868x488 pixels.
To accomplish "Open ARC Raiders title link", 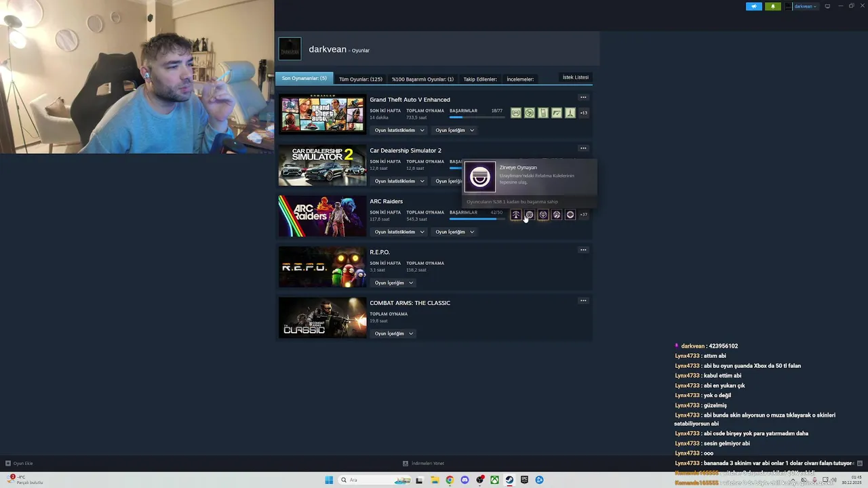I will point(386,201).
